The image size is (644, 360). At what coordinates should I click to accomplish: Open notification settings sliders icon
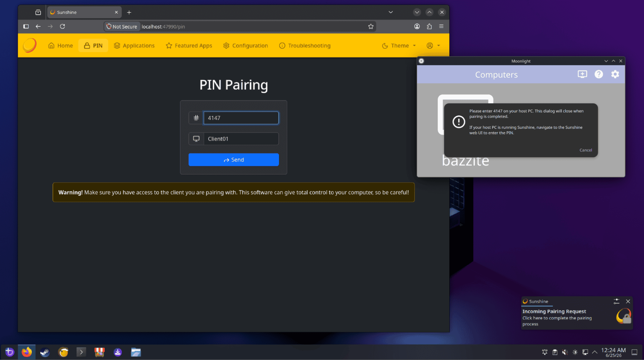click(616, 301)
